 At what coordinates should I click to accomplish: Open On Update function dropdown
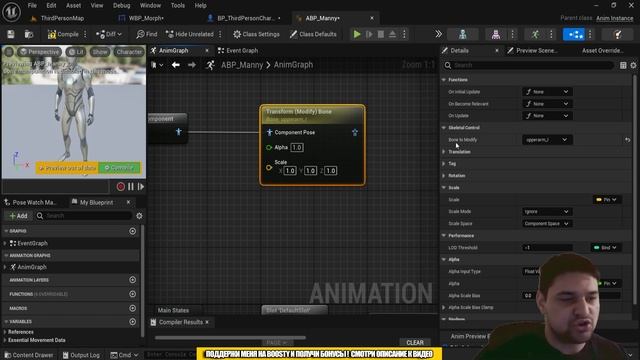tap(547, 116)
